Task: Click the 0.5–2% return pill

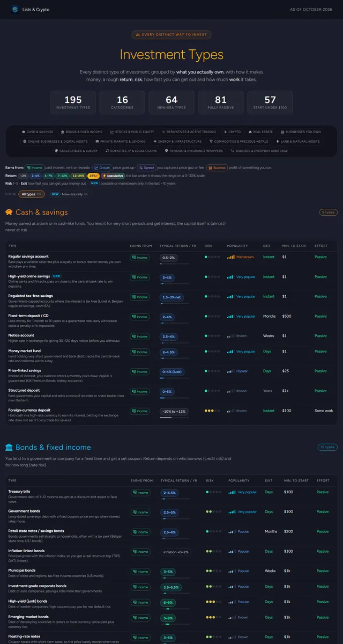Action: coord(168,258)
